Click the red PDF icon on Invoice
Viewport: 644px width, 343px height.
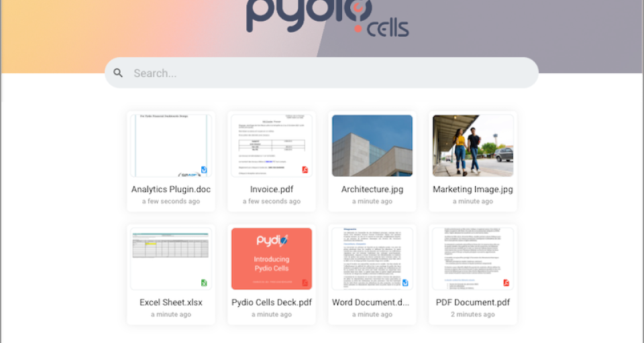coord(305,169)
